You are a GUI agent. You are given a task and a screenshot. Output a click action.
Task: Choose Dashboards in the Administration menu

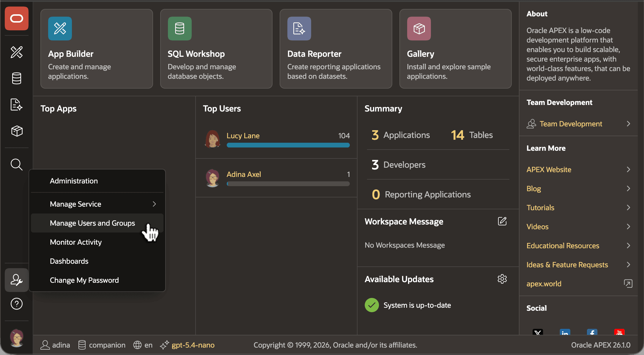97,261
